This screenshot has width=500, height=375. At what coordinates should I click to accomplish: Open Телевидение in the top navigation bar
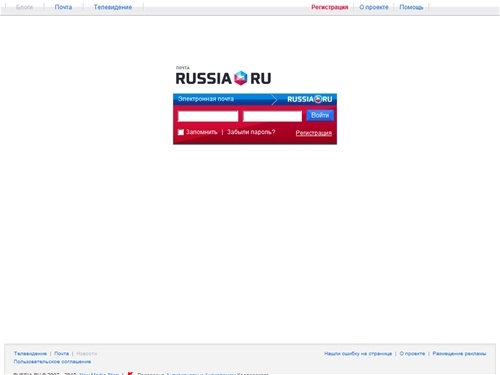point(113,7)
